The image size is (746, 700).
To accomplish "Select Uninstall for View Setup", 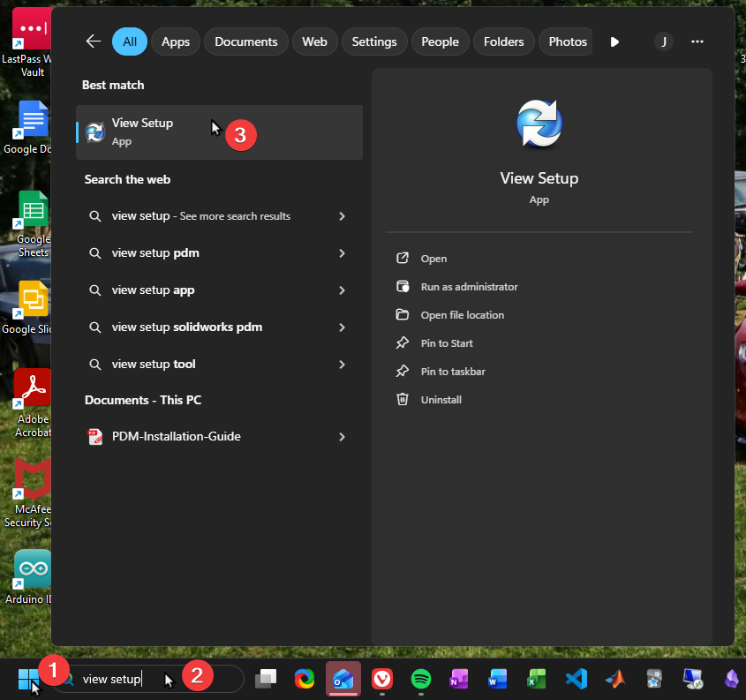I will click(x=441, y=400).
